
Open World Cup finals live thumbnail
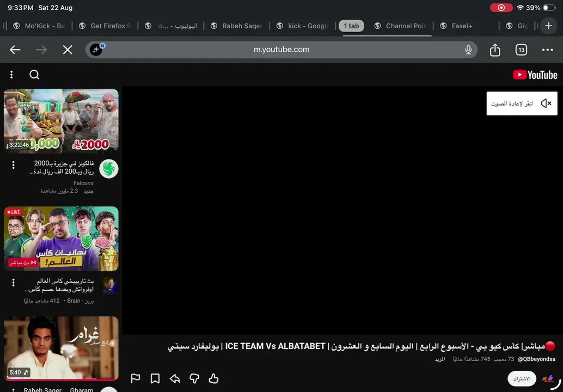coord(61,238)
